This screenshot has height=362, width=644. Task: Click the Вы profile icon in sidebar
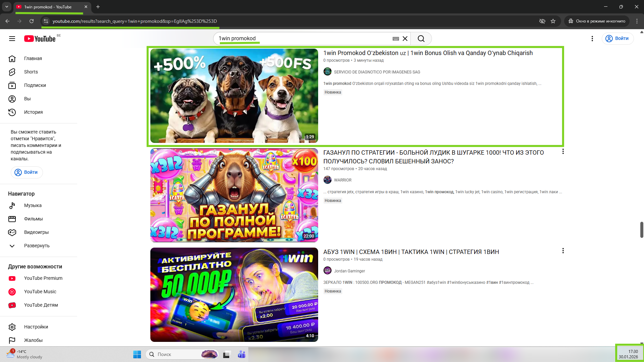(12, 99)
